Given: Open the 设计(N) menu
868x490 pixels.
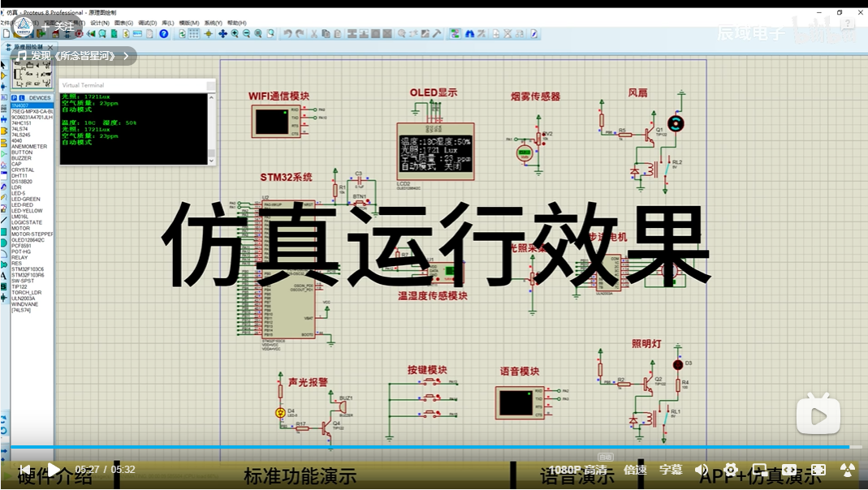Looking at the screenshot, I should coord(100,24).
